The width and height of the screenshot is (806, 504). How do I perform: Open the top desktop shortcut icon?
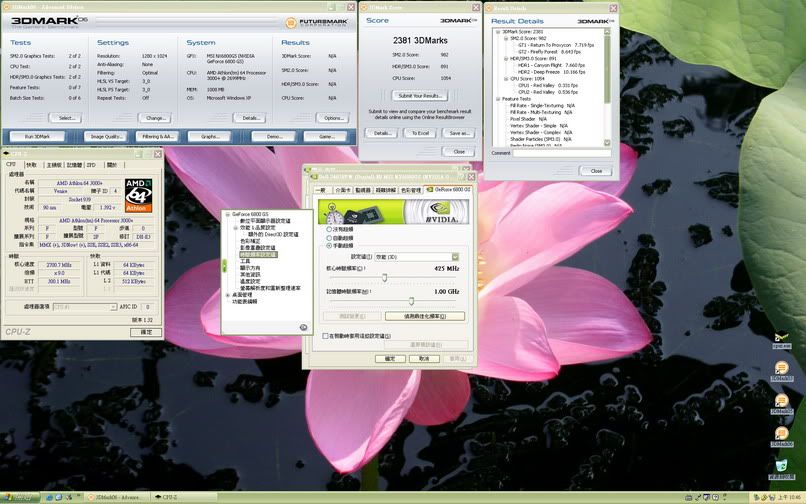point(781,337)
